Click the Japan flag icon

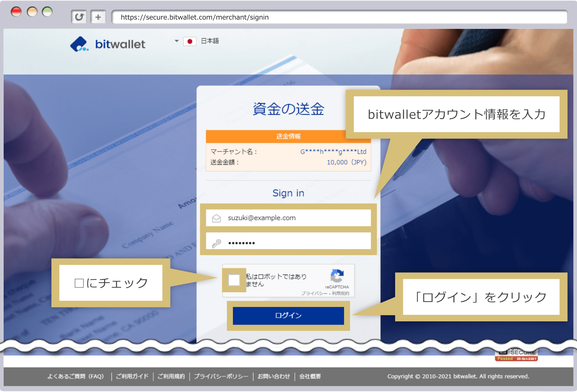tap(190, 41)
